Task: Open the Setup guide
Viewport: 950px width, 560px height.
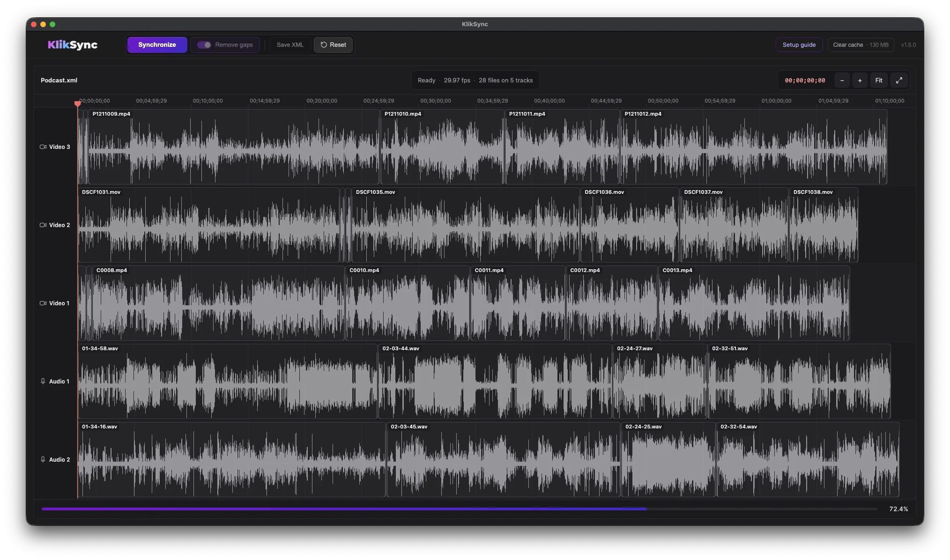Action: [x=799, y=45]
